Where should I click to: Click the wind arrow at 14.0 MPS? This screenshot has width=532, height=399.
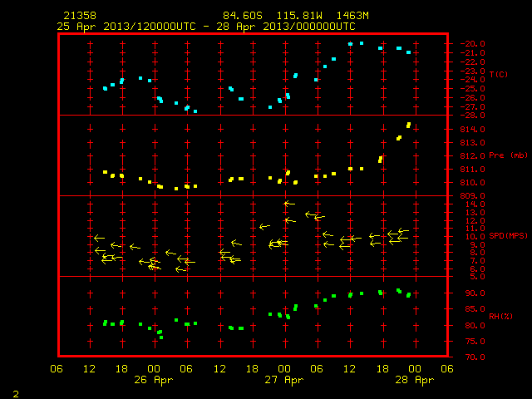coord(289,204)
